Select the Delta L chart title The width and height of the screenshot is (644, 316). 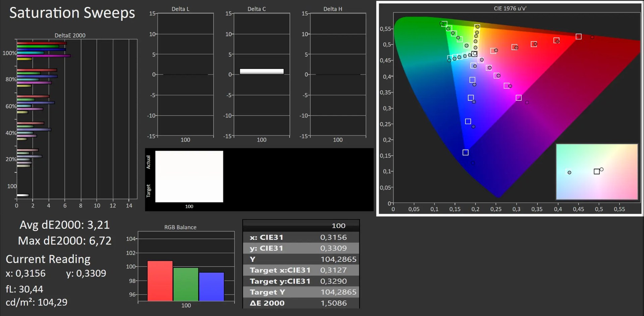pyautogui.click(x=180, y=9)
